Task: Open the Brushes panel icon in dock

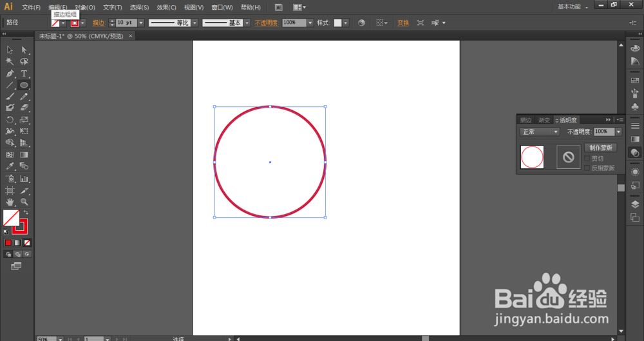Action: pyautogui.click(x=635, y=93)
